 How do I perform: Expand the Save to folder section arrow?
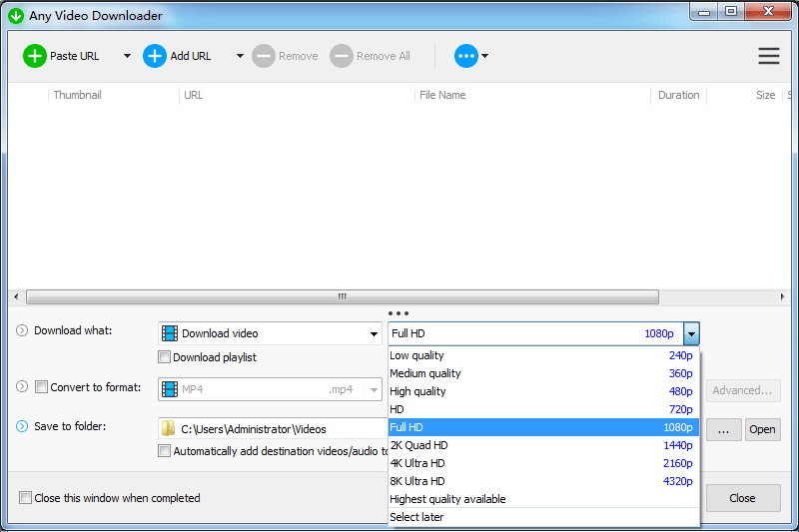(22, 426)
